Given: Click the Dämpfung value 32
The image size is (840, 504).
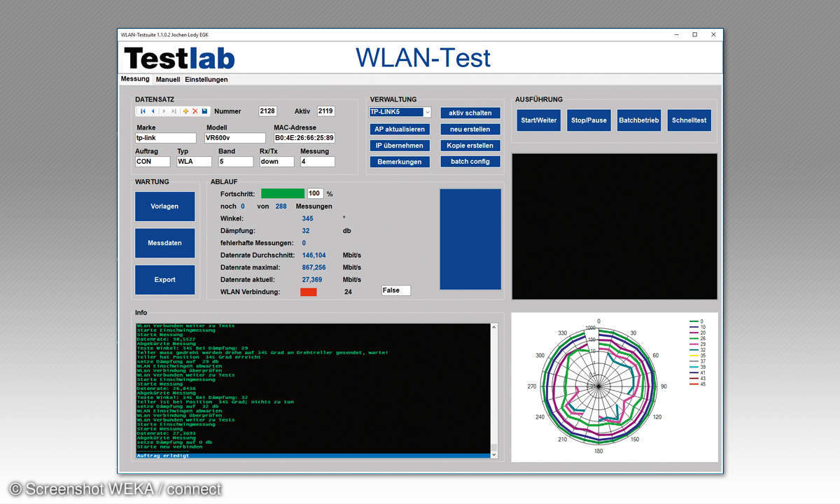Looking at the screenshot, I should tap(306, 230).
